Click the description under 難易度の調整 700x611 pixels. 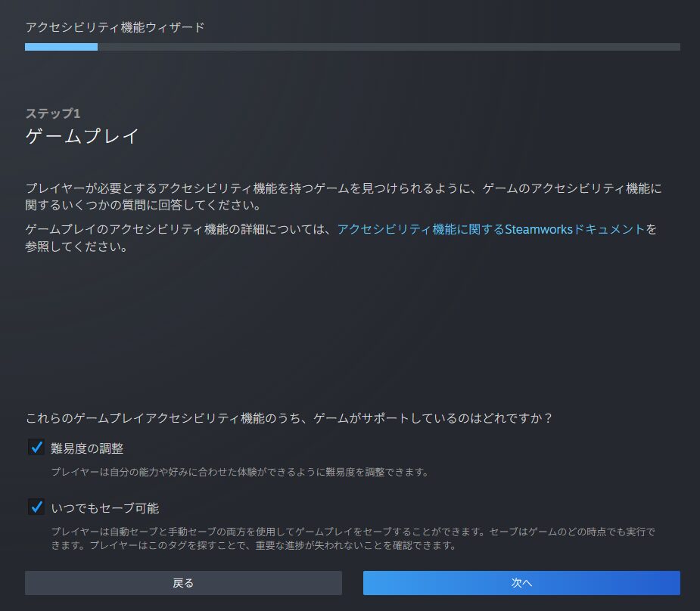coord(240,473)
